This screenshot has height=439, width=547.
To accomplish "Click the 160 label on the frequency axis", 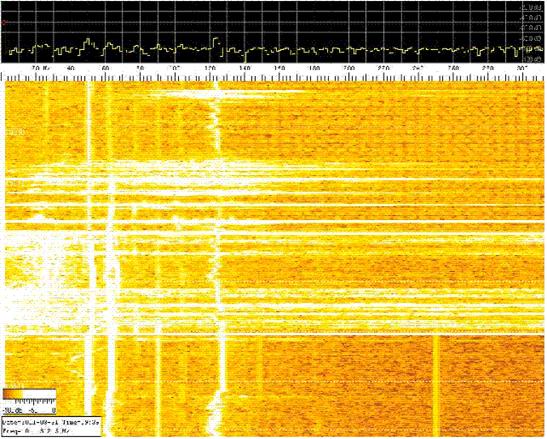I will tap(279, 68).
